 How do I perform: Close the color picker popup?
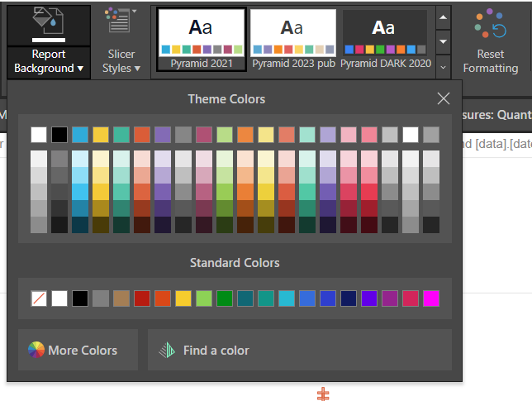pyautogui.click(x=444, y=99)
